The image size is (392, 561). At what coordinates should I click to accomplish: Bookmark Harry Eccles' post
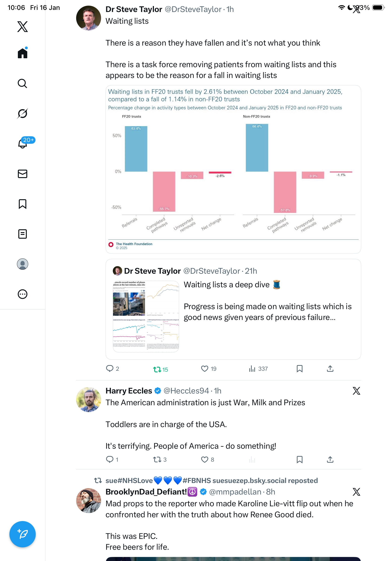[x=300, y=460]
